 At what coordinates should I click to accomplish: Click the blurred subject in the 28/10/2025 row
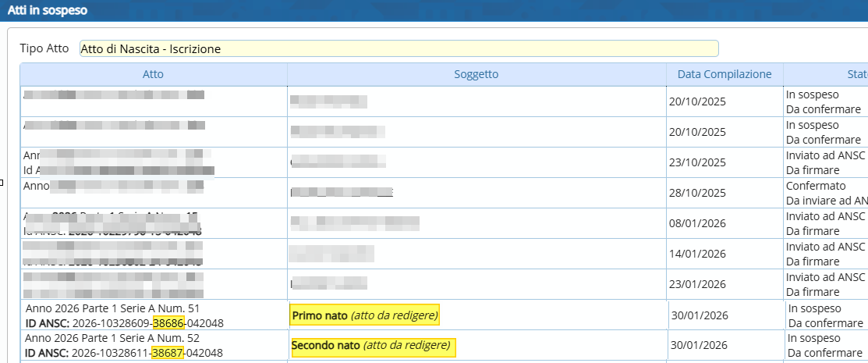click(341, 193)
